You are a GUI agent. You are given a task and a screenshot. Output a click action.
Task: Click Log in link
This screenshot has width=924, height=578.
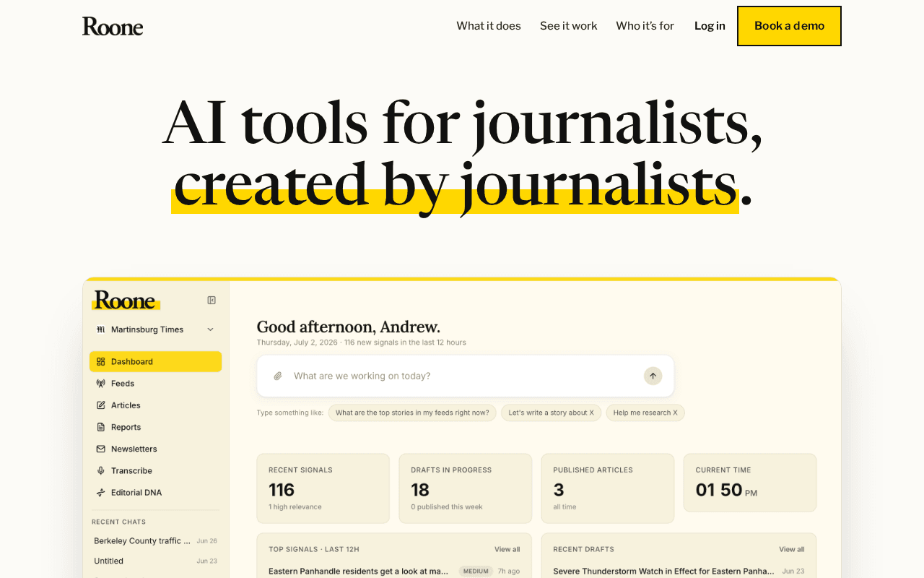[710, 26]
